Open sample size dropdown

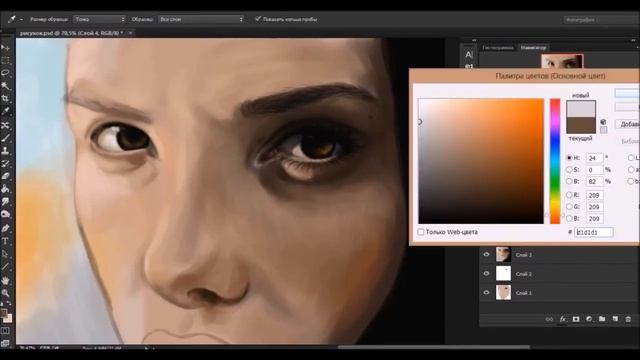100,19
